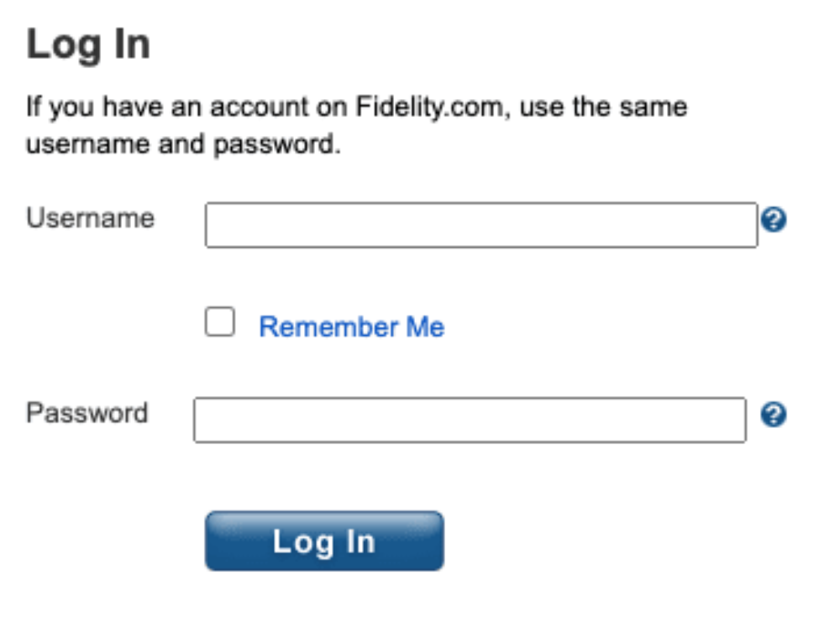
Task: Tick the Remember Me checkbox
Action: tap(220, 322)
